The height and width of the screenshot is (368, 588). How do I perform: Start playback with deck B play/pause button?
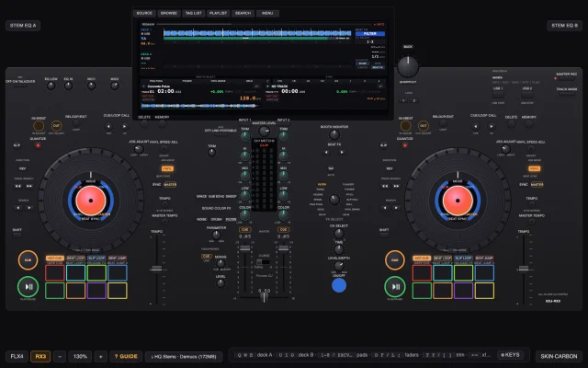tap(395, 287)
